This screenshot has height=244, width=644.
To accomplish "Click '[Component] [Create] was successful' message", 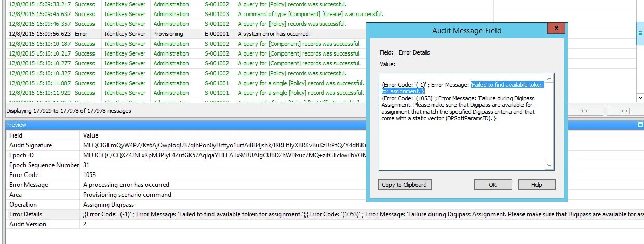I will tap(311, 14).
